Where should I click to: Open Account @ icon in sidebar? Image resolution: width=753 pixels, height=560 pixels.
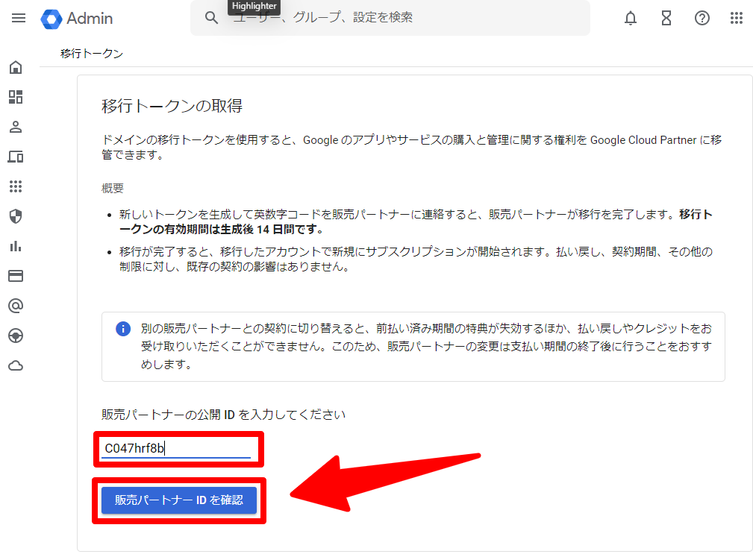tap(16, 306)
